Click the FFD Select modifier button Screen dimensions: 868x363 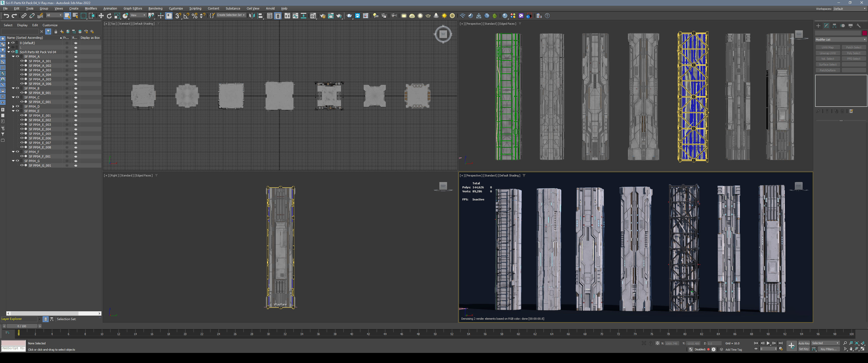(x=854, y=58)
